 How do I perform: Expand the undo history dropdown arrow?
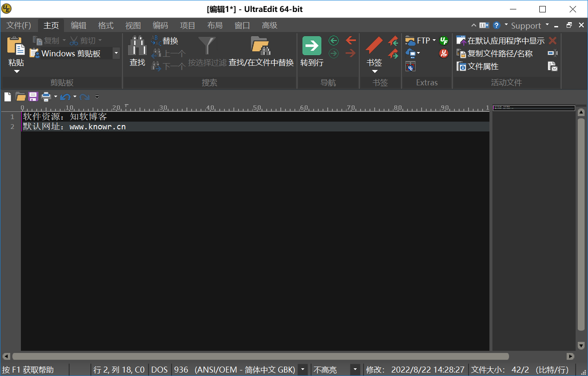point(75,97)
